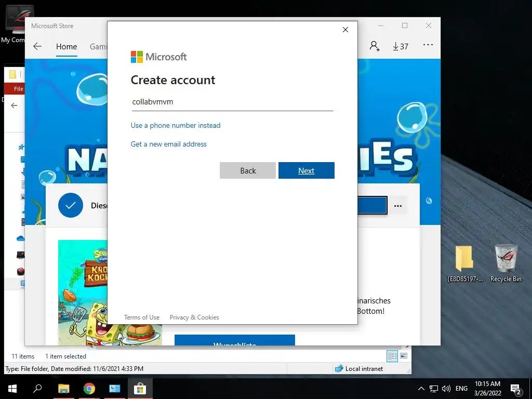Open the clock showing 10:15 AM
The image size is (532, 399).
[x=487, y=389]
